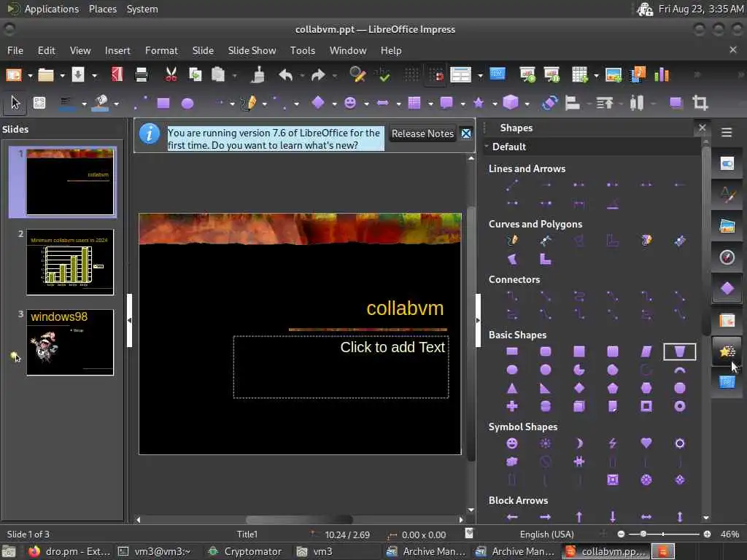The width and height of the screenshot is (747, 560).
Task: Open Find and Replace magnifier icon
Action: (357, 75)
